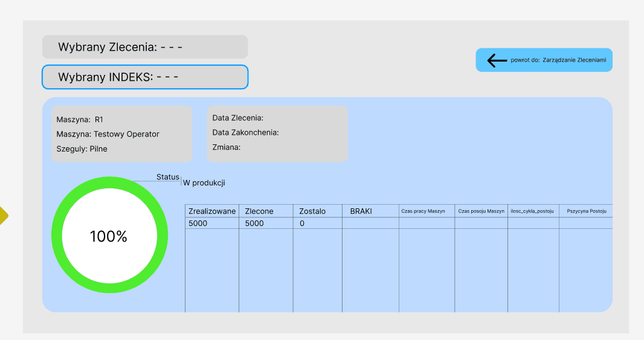
Task: Click the 100% progress ring
Action: click(110, 235)
